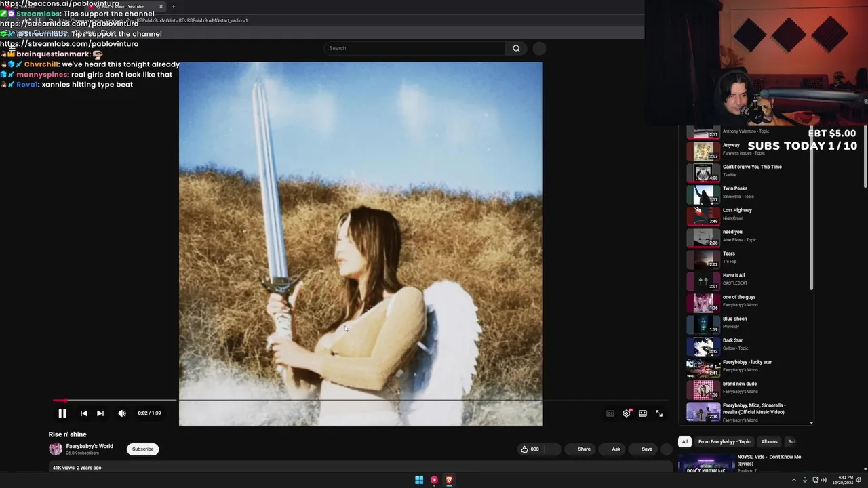Play Twin Peaks by Sinnerella

pos(747,194)
